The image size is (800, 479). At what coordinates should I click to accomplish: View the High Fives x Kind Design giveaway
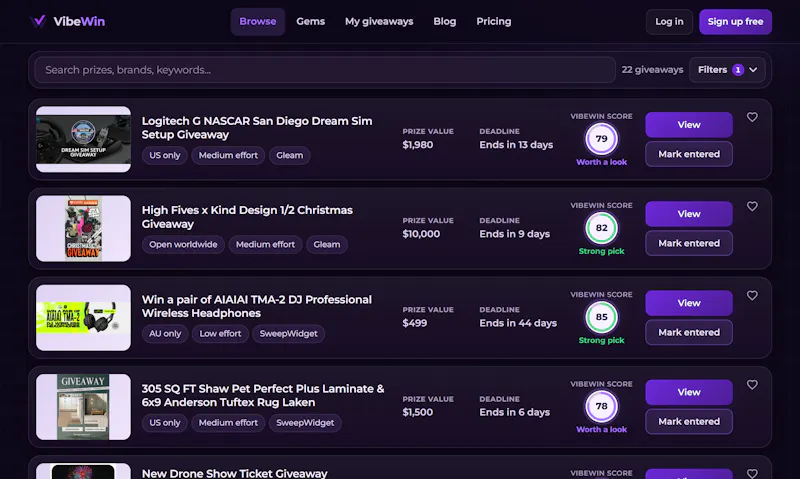[x=689, y=214]
